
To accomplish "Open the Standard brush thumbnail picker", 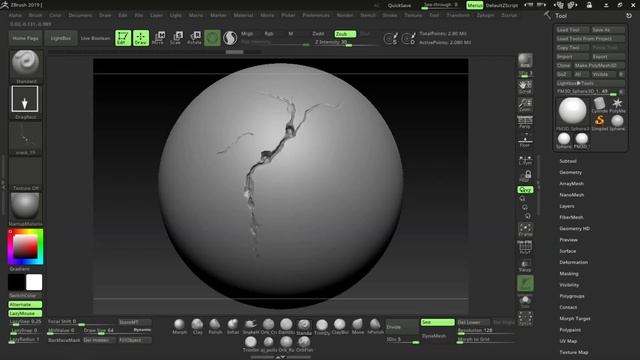I will (25, 64).
